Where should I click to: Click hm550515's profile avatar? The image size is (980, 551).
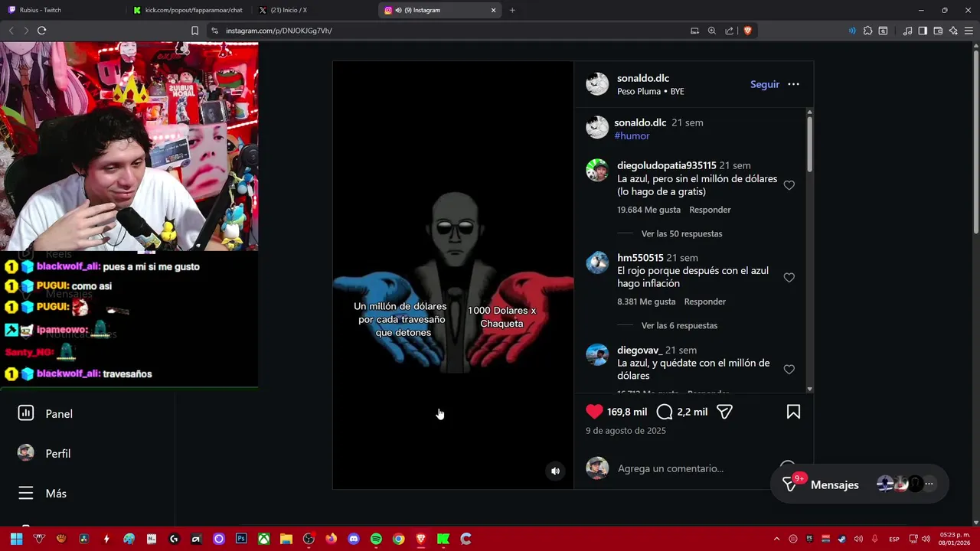point(597,262)
